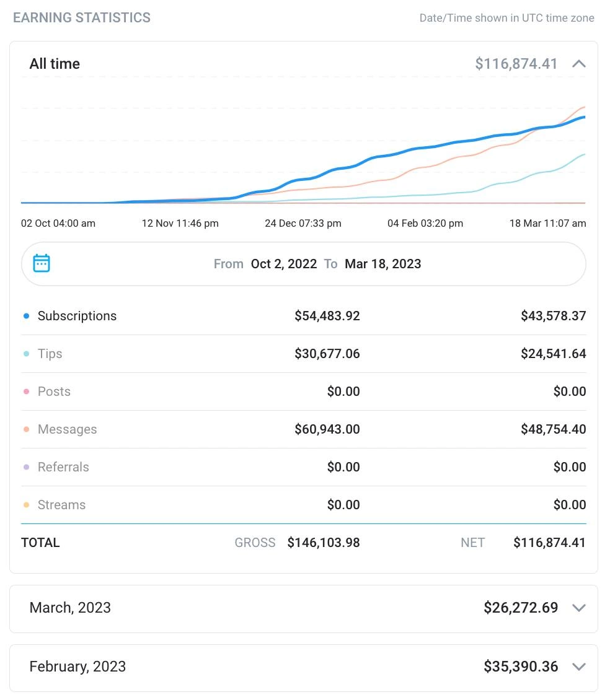Click the Messages series orange dot
This screenshot has height=700, width=610.
click(x=26, y=429)
